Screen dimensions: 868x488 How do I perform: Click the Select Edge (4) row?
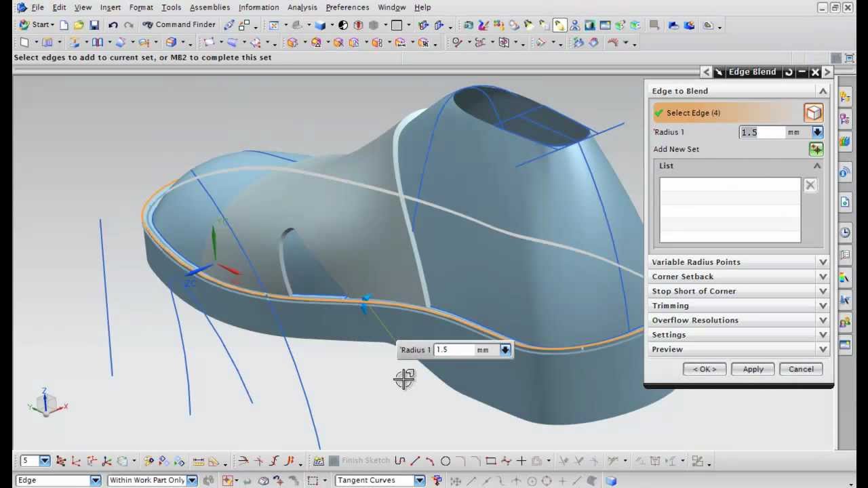tap(728, 113)
